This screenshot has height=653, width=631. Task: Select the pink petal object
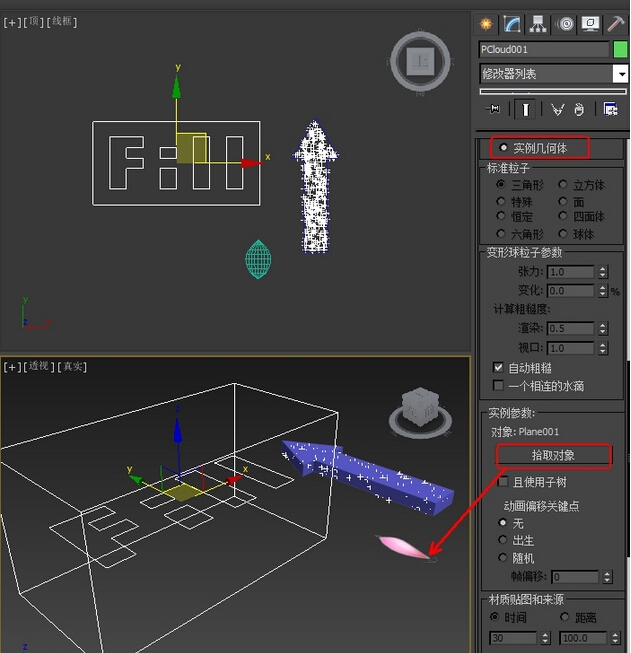click(402, 546)
